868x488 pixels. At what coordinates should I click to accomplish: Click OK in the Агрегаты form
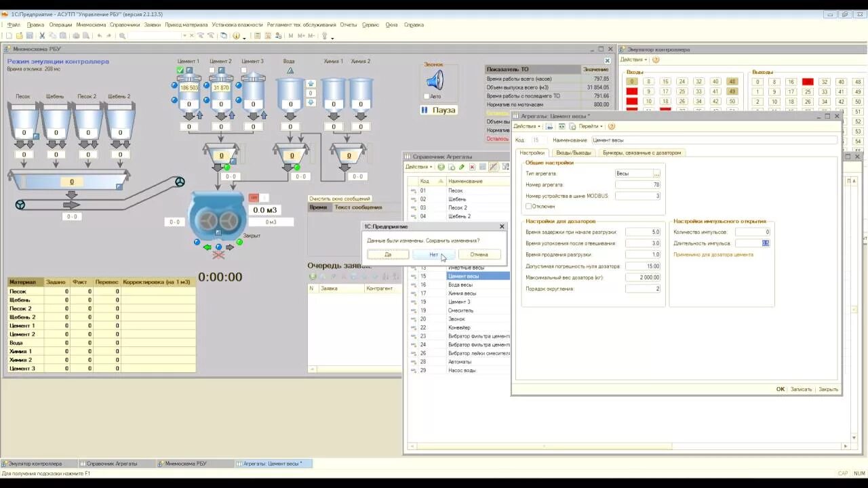[x=781, y=389]
